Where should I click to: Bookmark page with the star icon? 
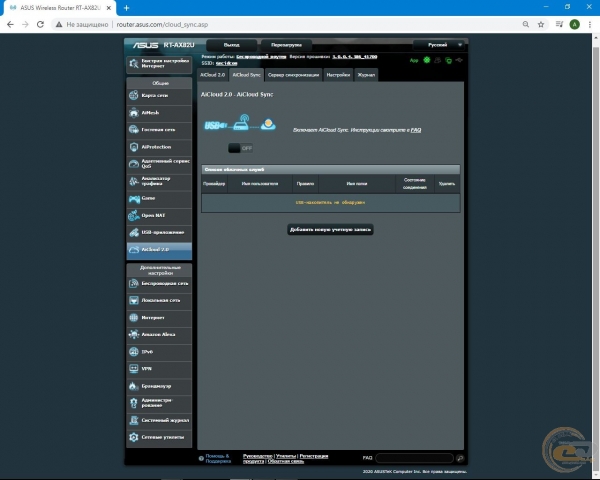click(541, 24)
